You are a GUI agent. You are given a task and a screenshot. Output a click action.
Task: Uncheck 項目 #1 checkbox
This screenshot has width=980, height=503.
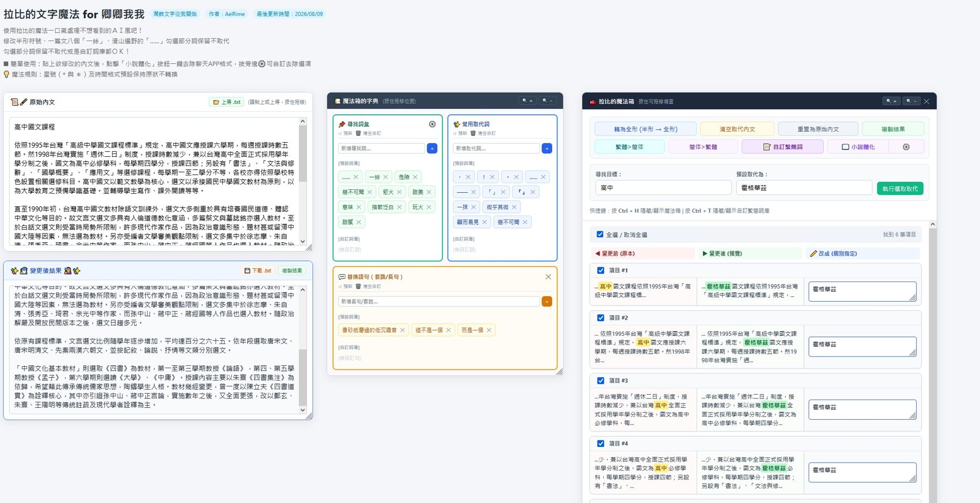[601, 270]
